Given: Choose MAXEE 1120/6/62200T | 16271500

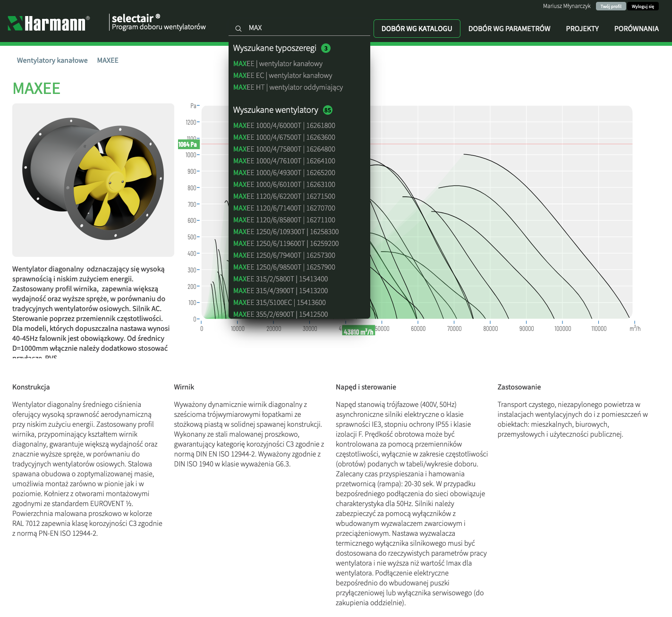Looking at the screenshot, I should (x=284, y=196).
